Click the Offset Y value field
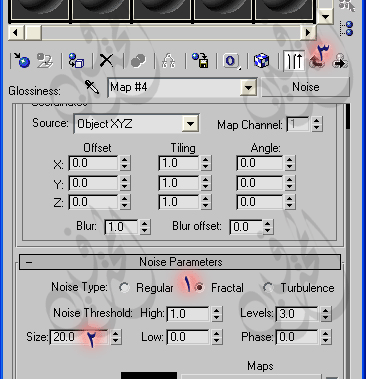Screen dimensions: 366x379 click(x=93, y=183)
